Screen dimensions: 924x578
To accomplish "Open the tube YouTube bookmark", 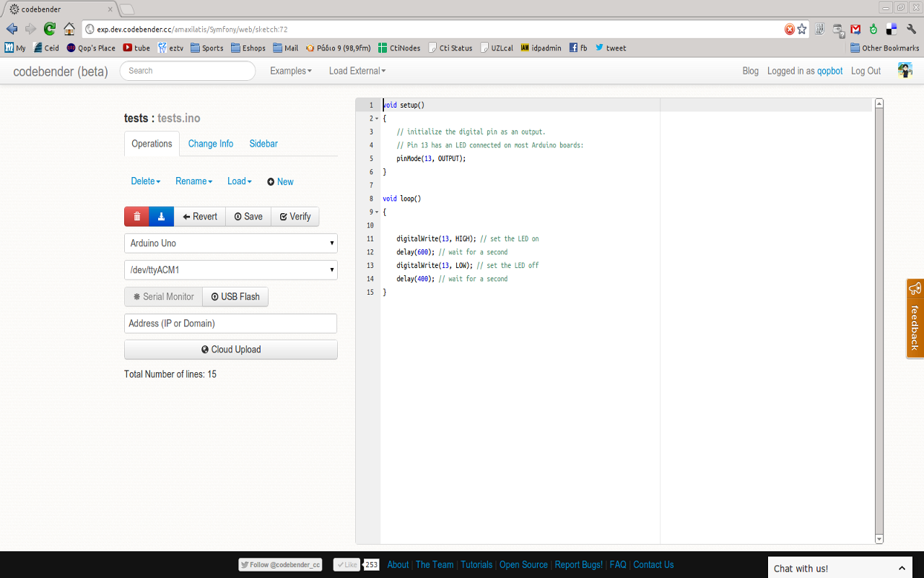I will pos(136,48).
